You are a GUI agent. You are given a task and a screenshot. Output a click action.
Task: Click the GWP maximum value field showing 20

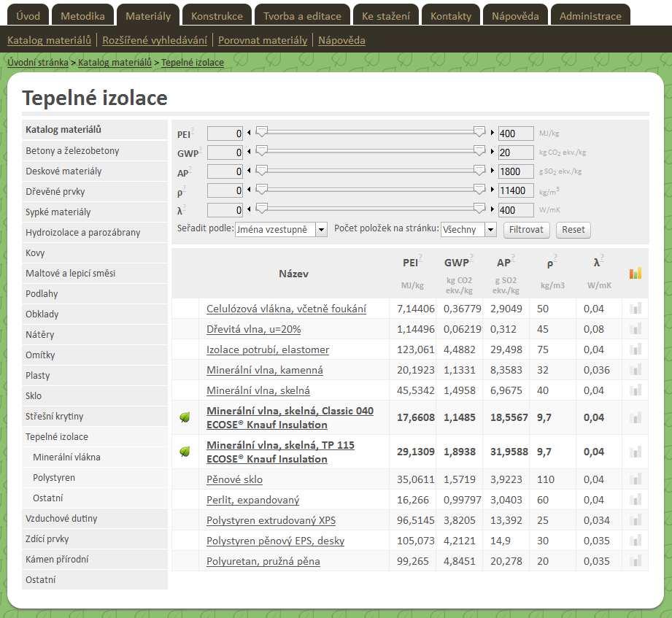pos(516,152)
